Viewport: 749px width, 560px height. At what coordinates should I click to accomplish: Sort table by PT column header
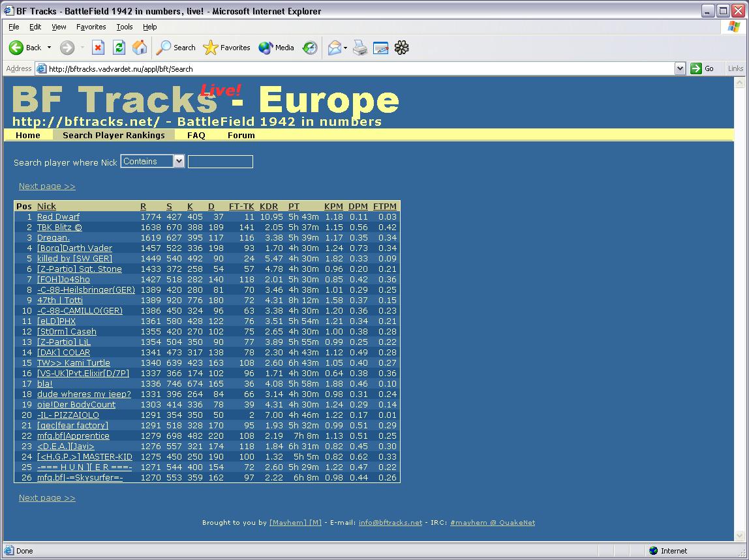pyautogui.click(x=294, y=206)
